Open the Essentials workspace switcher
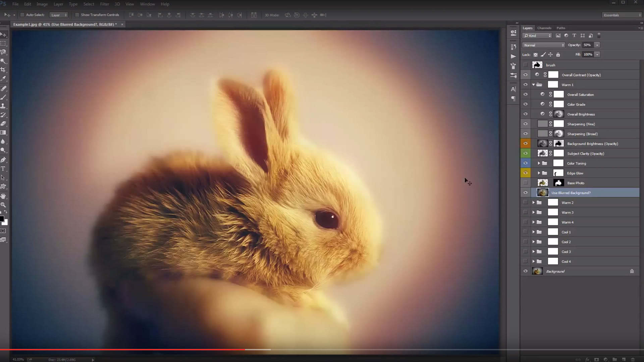Viewport: 644px width, 362px height. coord(622,15)
